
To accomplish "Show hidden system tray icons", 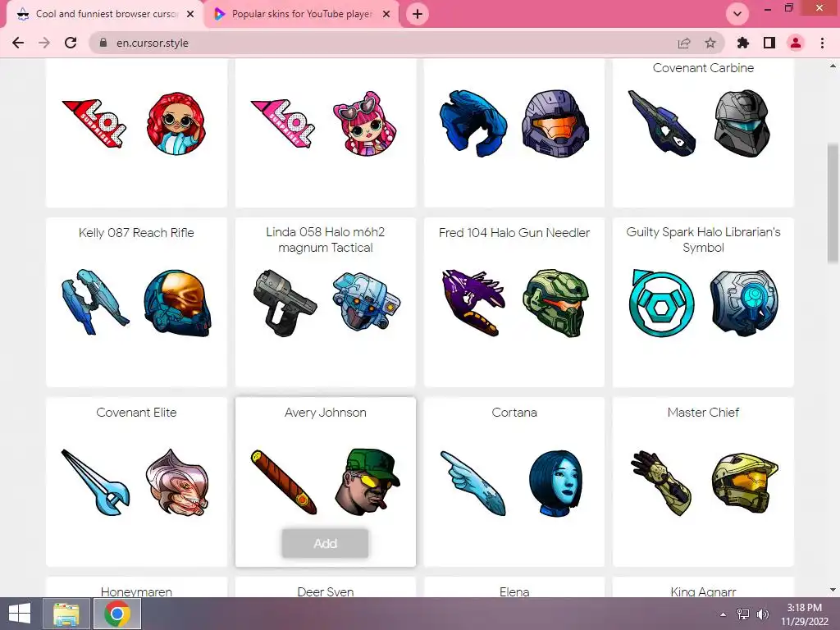I will pyautogui.click(x=724, y=614).
